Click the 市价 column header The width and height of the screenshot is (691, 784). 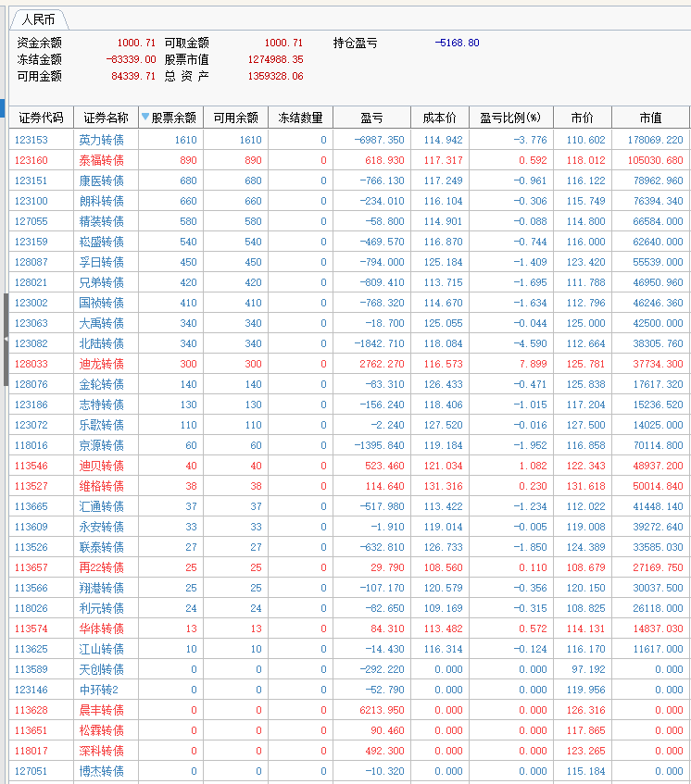(x=582, y=118)
